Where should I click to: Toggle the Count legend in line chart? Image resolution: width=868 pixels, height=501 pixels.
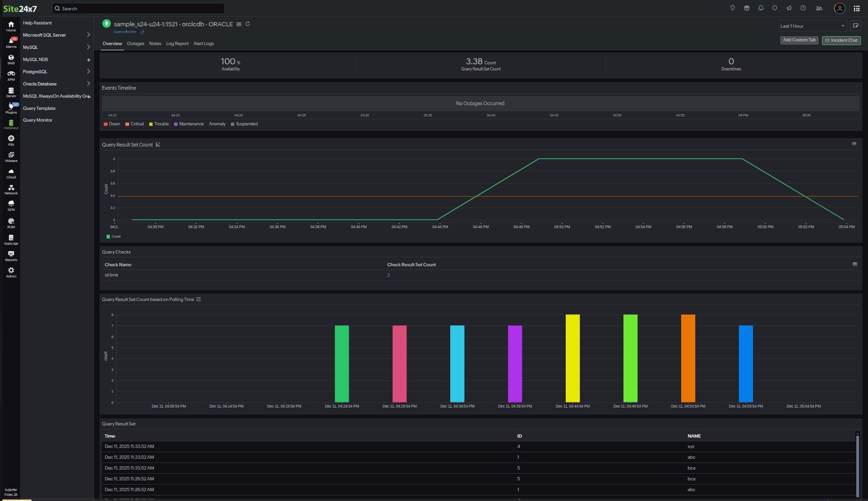pyautogui.click(x=114, y=237)
